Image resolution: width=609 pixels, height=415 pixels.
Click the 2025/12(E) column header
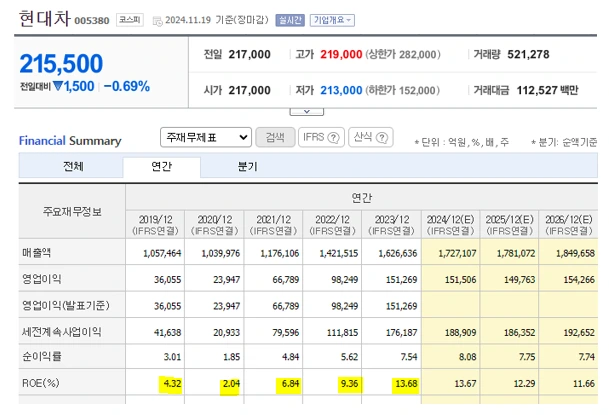(x=510, y=225)
